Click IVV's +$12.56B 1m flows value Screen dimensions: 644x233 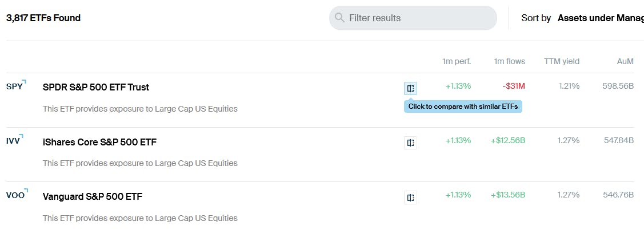pos(507,140)
